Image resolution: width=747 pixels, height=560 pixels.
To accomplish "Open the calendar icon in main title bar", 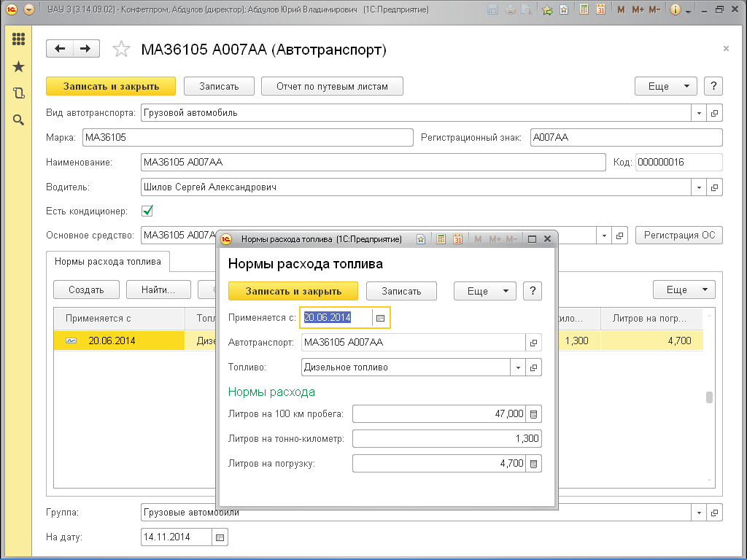I will point(600,10).
